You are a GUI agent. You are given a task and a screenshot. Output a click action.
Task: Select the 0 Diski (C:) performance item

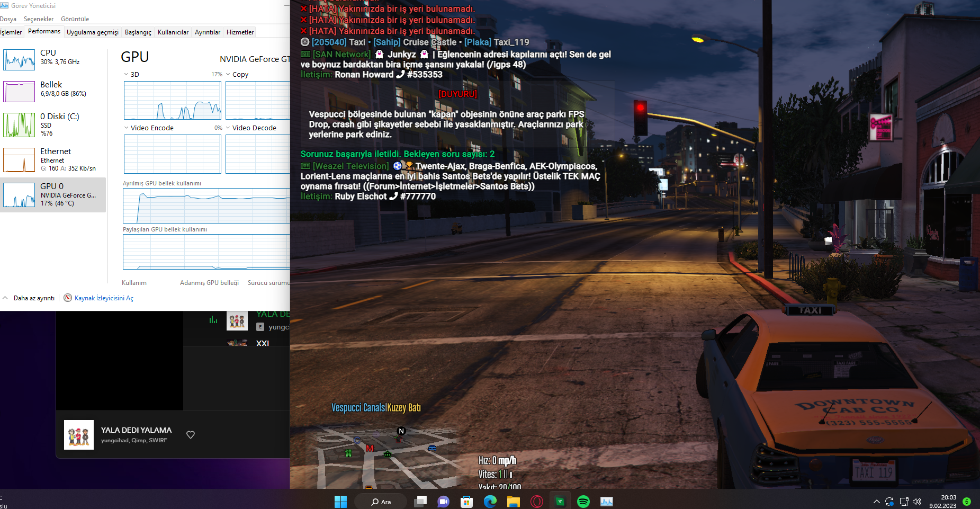pos(53,125)
